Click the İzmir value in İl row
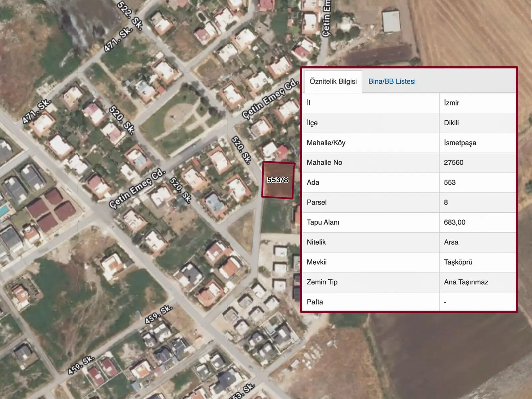Image resolution: width=532 pixels, height=399 pixels. pos(452,103)
